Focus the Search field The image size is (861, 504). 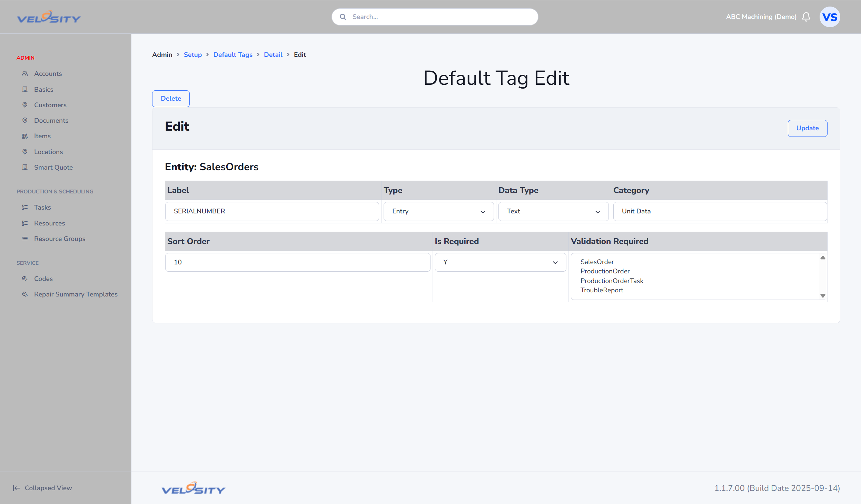pos(435,17)
